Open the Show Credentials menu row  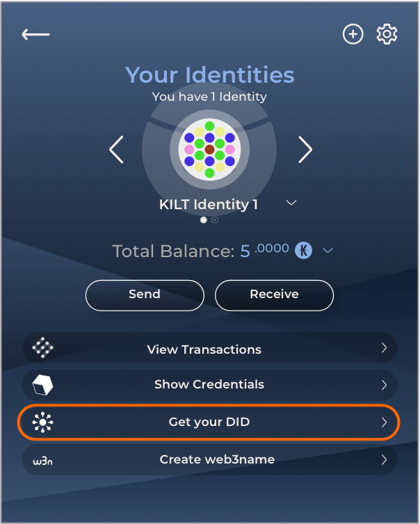tap(210, 385)
